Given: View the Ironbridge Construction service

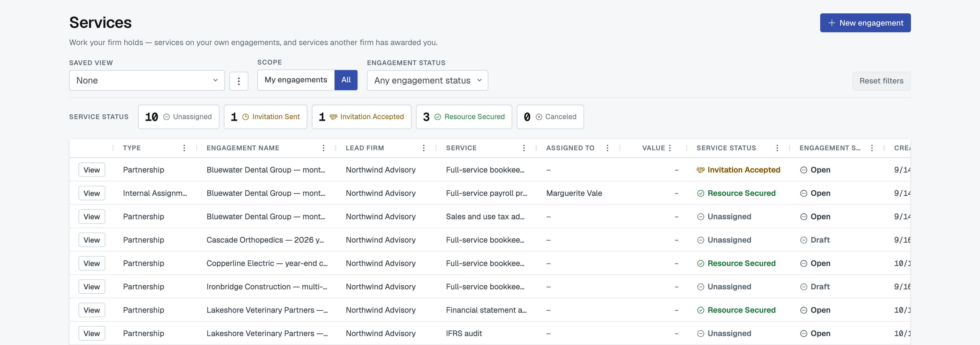Looking at the screenshot, I should [x=92, y=287].
